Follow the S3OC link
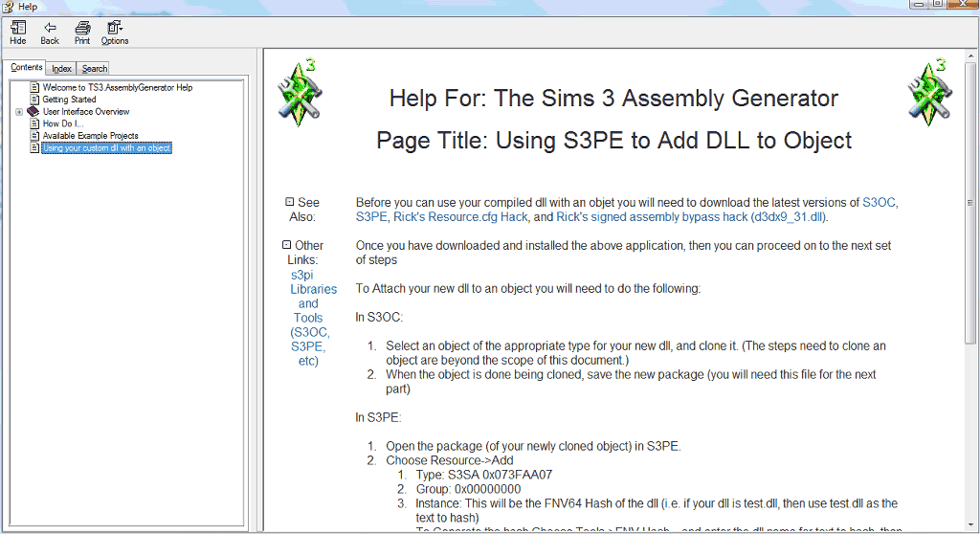Image resolution: width=980 pixels, height=534 pixels. 879,203
